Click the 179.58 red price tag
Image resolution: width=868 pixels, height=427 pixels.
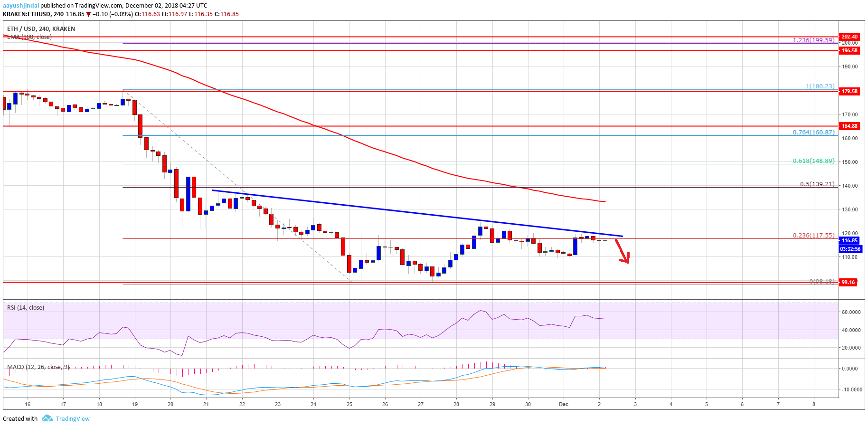[x=849, y=91]
